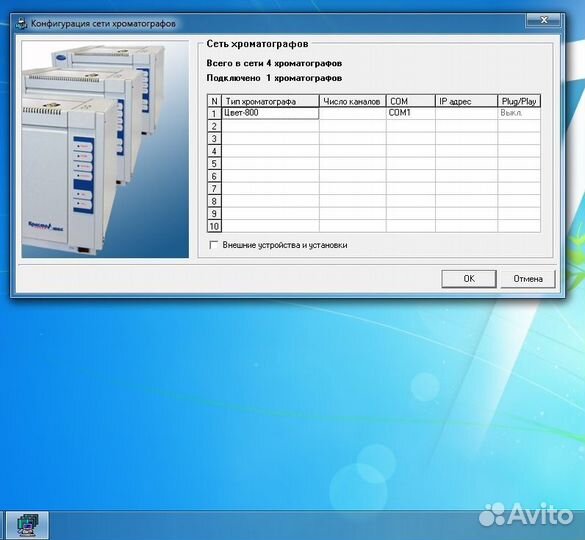Viewport: 585px width, 540px height.
Task: Close the Конфигурация сети хроматографов dialog
Action: pyautogui.click(x=543, y=20)
